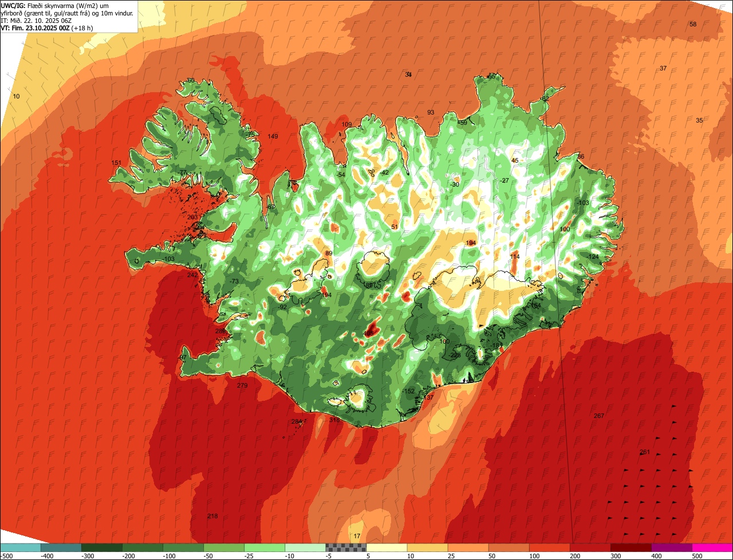733x560 pixels.
Task: Pick the green -100 to -50 legend swatch
Action: tap(183, 547)
